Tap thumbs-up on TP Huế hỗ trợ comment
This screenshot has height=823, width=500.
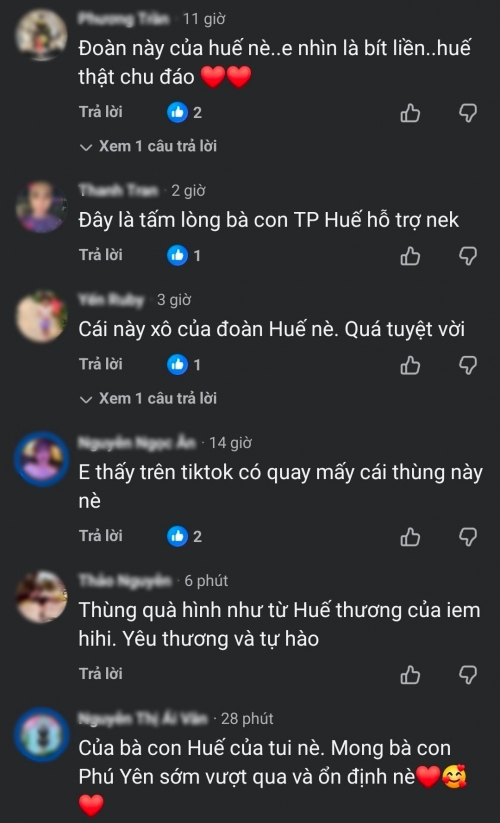pyautogui.click(x=410, y=256)
